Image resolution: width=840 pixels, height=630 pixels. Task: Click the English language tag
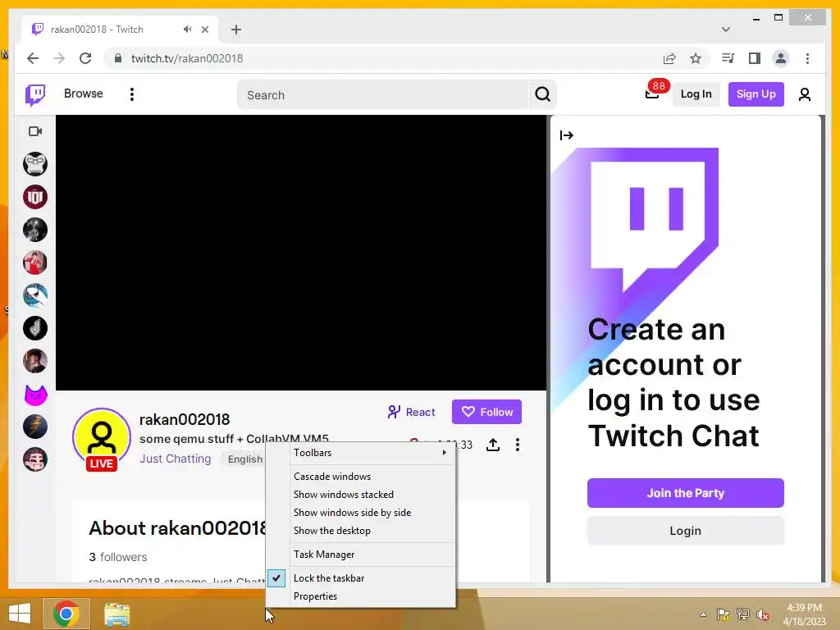(244, 459)
